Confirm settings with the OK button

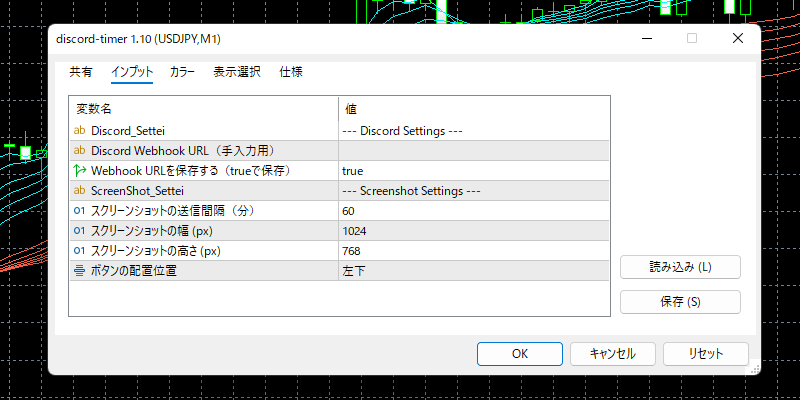click(x=519, y=353)
